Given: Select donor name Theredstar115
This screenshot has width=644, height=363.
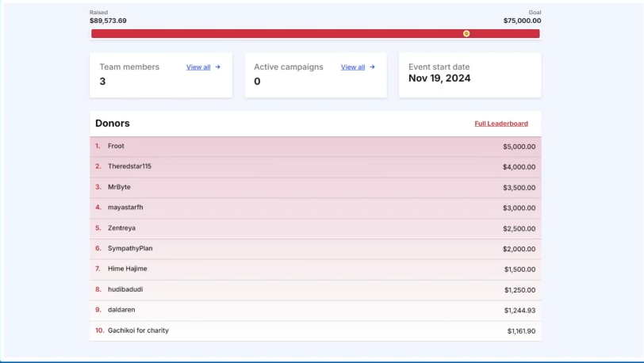Looking at the screenshot, I should (x=129, y=166).
